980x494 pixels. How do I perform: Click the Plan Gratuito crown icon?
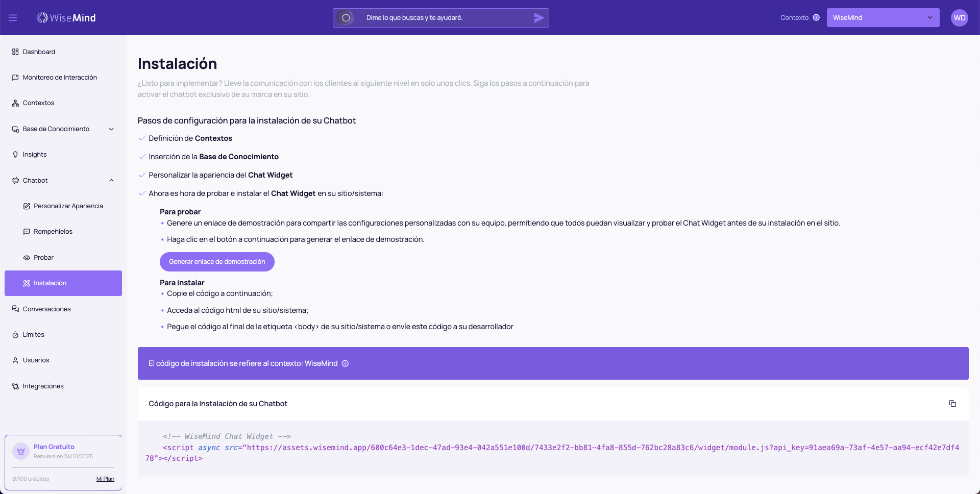(21, 451)
